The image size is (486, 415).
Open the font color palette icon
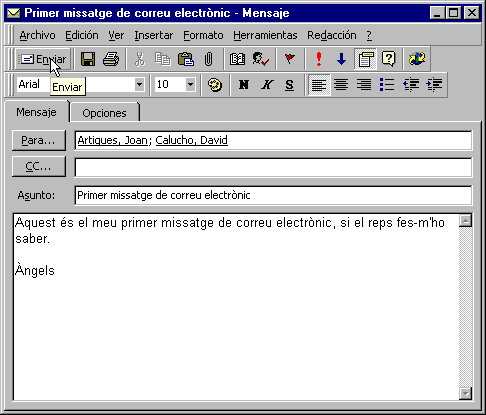[214, 85]
